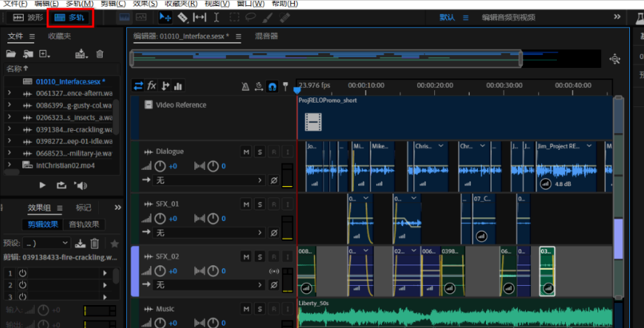Click the import file icon
This screenshot has height=328, width=644.
pyautogui.click(x=28, y=54)
